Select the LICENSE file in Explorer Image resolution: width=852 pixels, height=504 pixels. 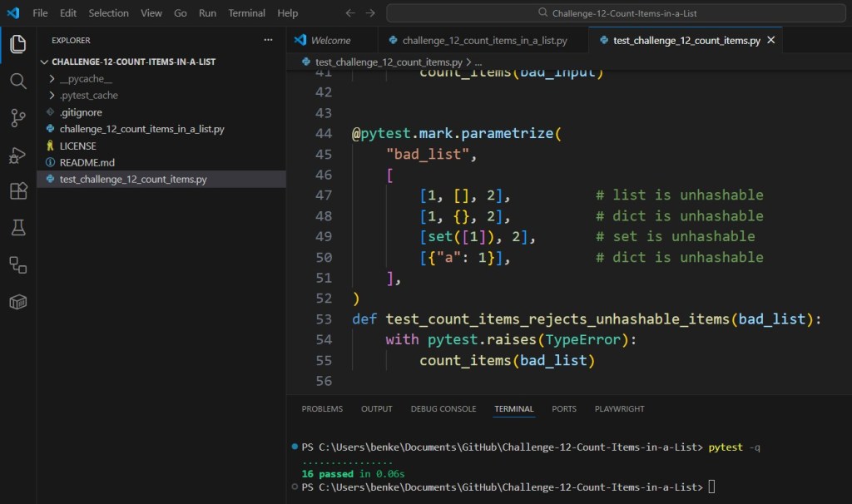click(x=81, y=146)
